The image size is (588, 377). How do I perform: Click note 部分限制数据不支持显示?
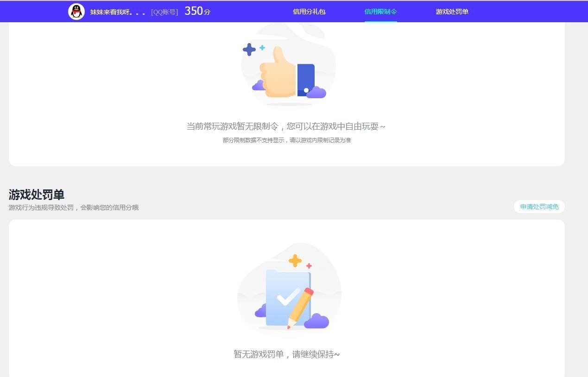253,140
